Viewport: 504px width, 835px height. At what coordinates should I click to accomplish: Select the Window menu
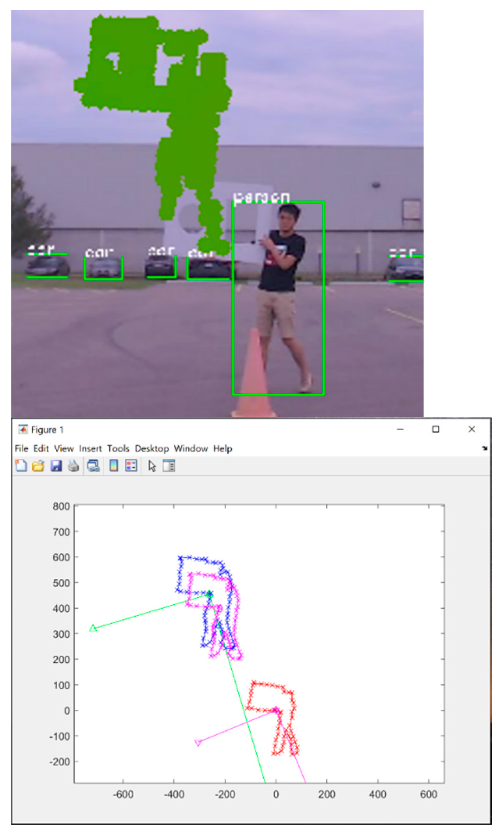point(191,448)
